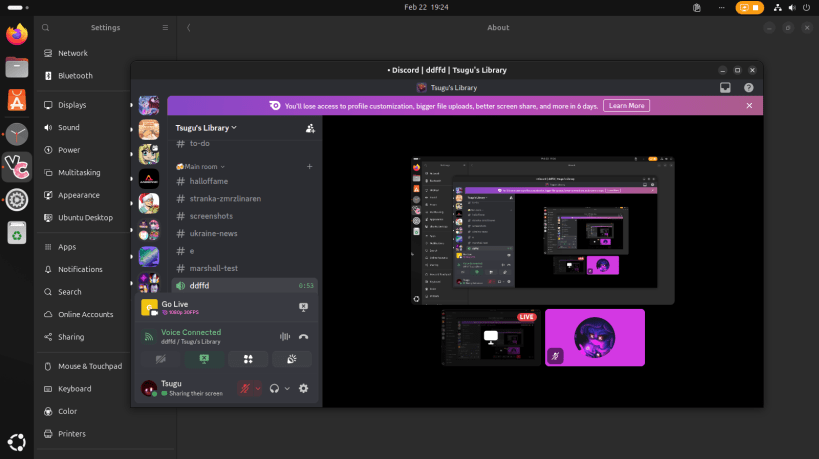Open activities launcher button
The height and width of the screenshot is (459, 819).
(x=248, y=359)
